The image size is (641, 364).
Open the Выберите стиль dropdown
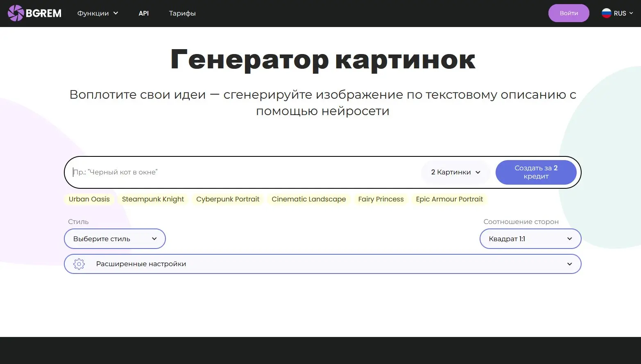tap(115, 239)
